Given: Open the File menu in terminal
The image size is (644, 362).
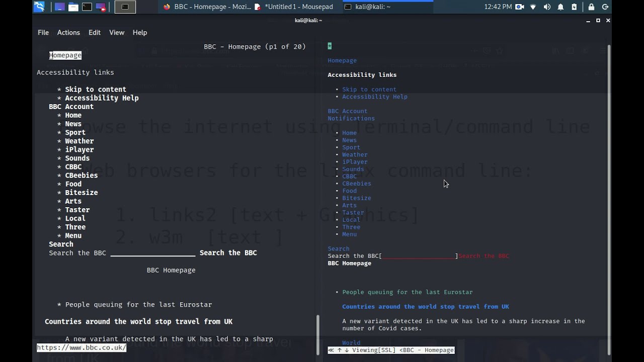Looking at the screenshot, I should click(x=43, y=32).
